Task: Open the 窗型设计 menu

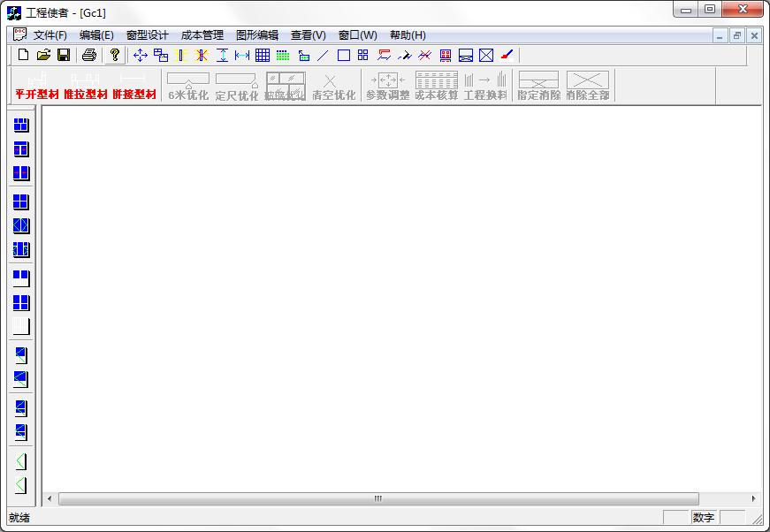Action: (148, 35)
